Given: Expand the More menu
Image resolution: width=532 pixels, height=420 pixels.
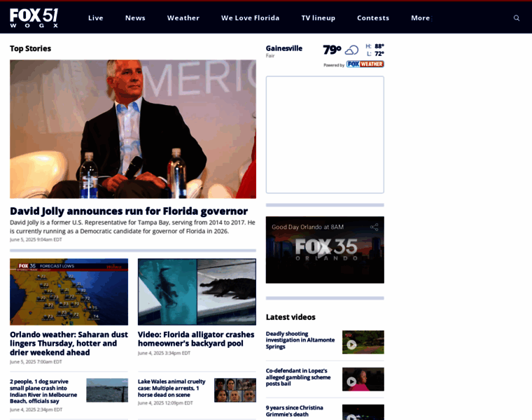Looking at the screenshot, I should (x=421, y=18).
